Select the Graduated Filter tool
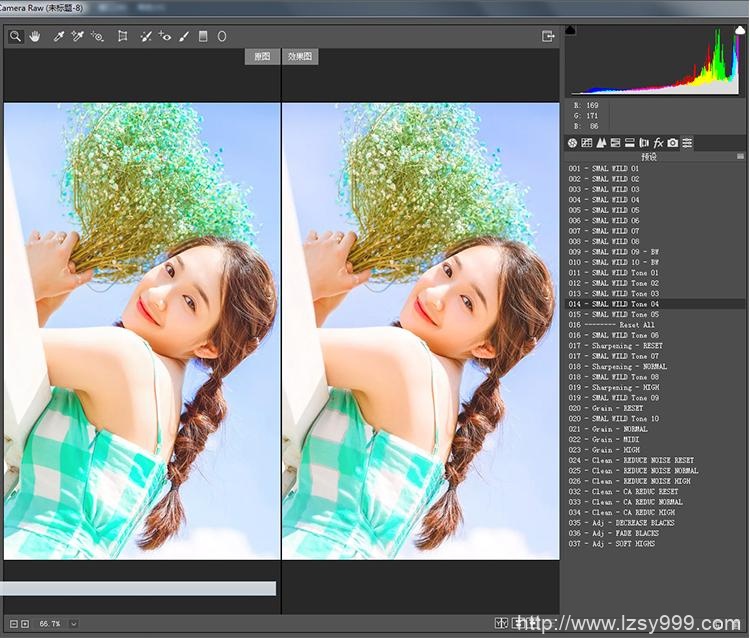This screenshot has height=638, width=750. click(x=203, y=36)
